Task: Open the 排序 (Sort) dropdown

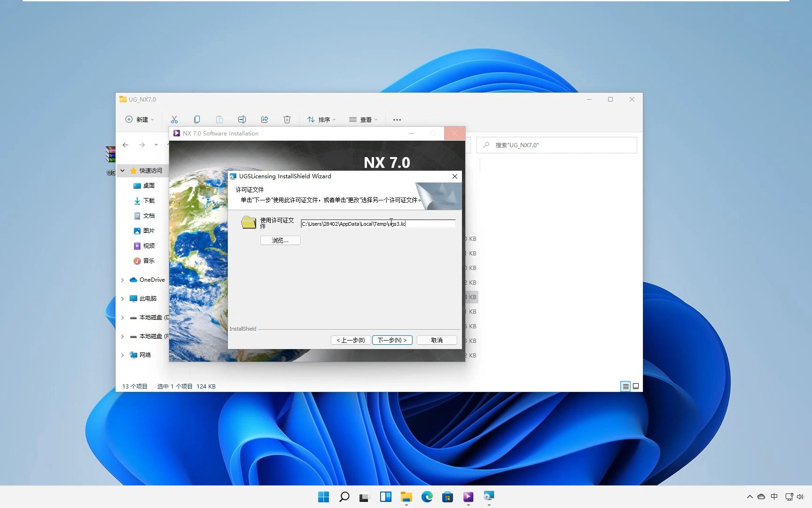Action: [x=321, y=119]
